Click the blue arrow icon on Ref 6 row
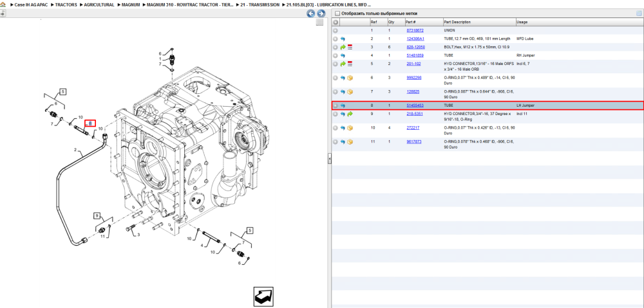Screen dimensions: 644x308 pyautogui.click(x=343, y=78)
